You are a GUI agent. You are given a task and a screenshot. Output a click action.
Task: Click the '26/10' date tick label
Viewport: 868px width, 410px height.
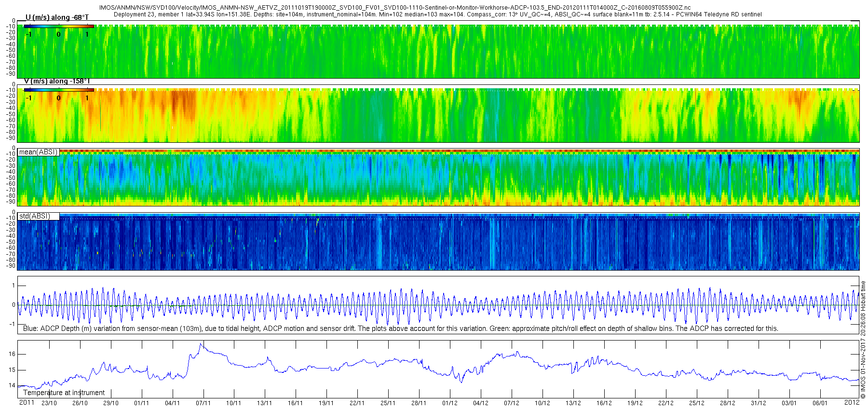(x=80, y=403)
